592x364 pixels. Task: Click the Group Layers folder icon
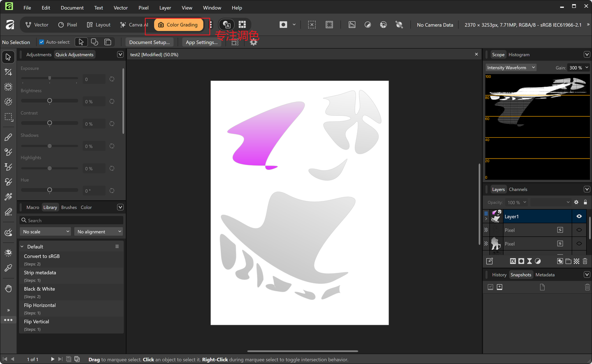click(568, 261)
